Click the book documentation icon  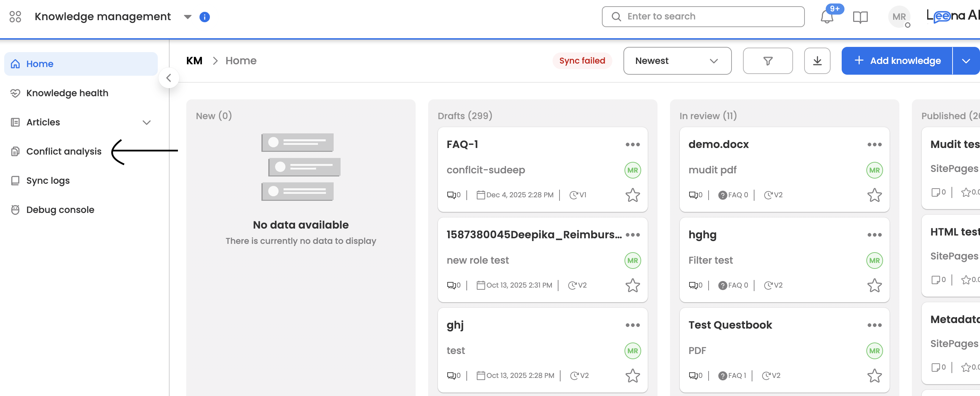click(860, 17)
